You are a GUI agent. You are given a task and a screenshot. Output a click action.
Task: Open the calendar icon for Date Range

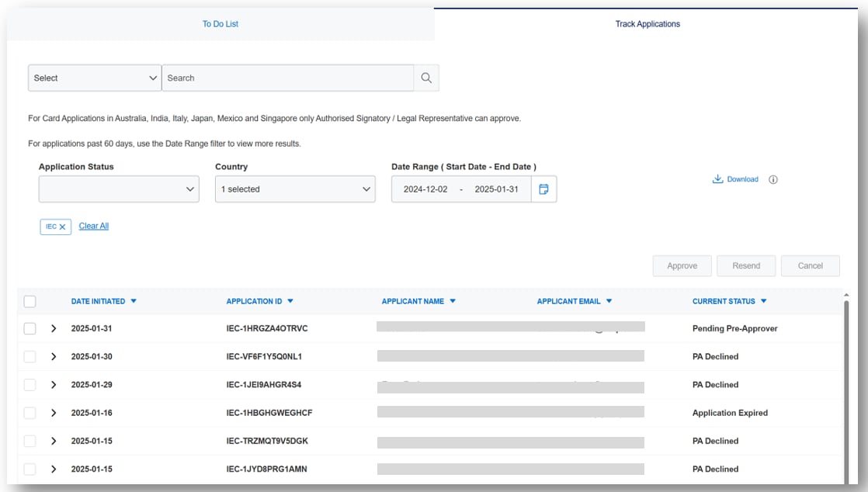click(543, 189)
